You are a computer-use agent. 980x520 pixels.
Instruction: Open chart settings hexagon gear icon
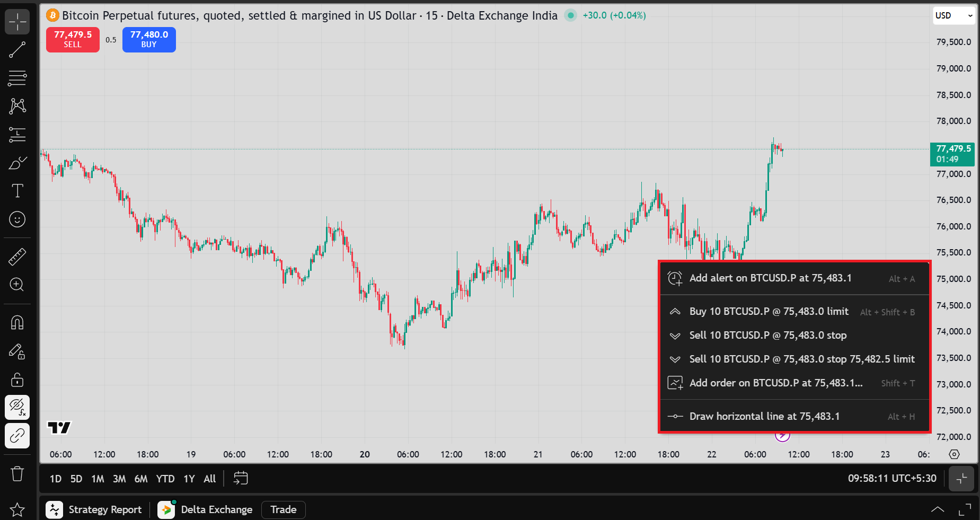954,454
